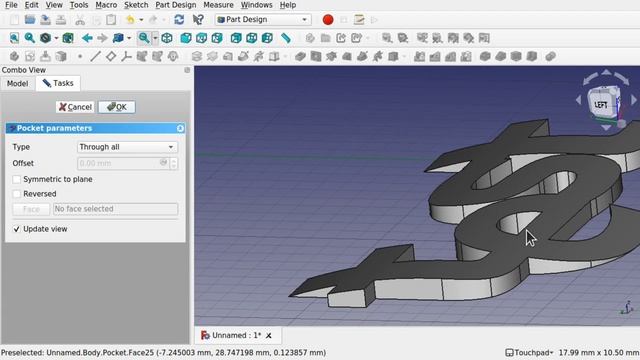Select the Tasks tab
The width and height of the screenshot is (640, 360).
58,83
